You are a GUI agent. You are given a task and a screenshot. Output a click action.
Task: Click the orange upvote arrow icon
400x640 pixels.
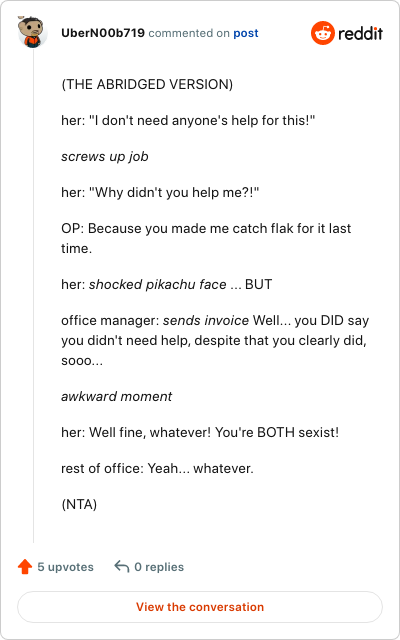pyautogui.click(x=25, y=567)
